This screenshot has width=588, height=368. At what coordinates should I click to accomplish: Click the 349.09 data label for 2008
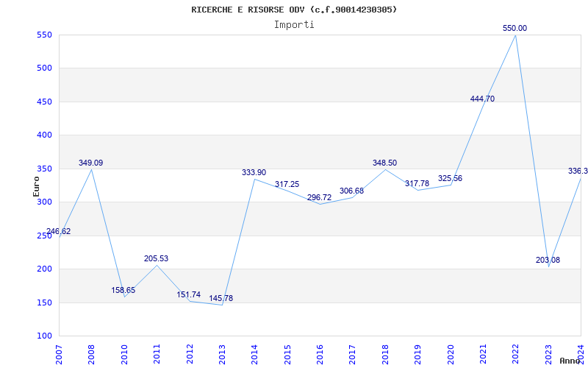(90, 163)
